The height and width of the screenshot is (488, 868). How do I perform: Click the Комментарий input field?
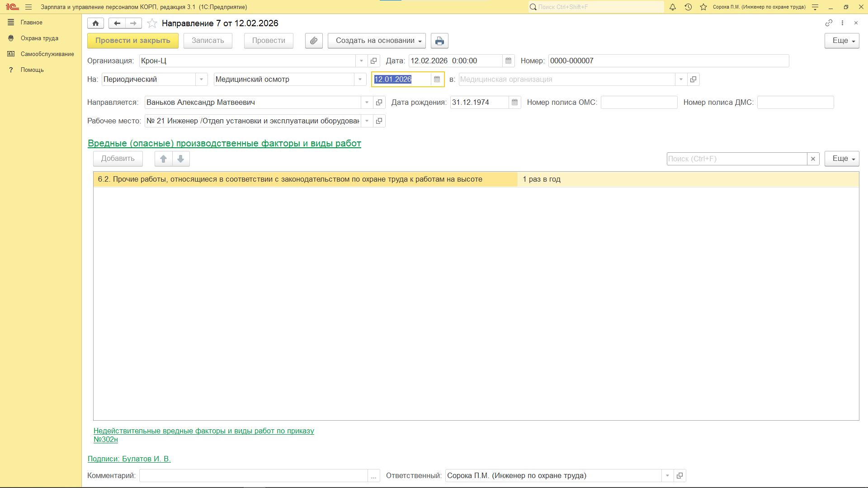click(x=253, y=475)
